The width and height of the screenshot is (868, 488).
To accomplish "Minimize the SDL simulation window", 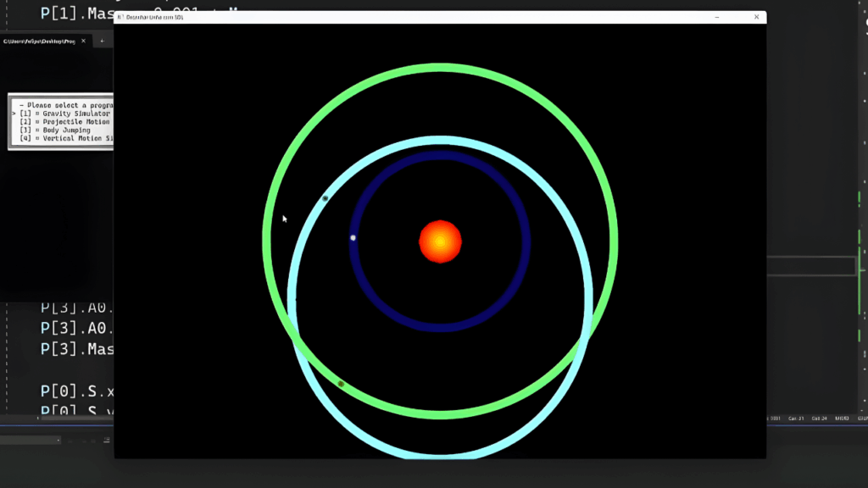I will click(718, 17).
